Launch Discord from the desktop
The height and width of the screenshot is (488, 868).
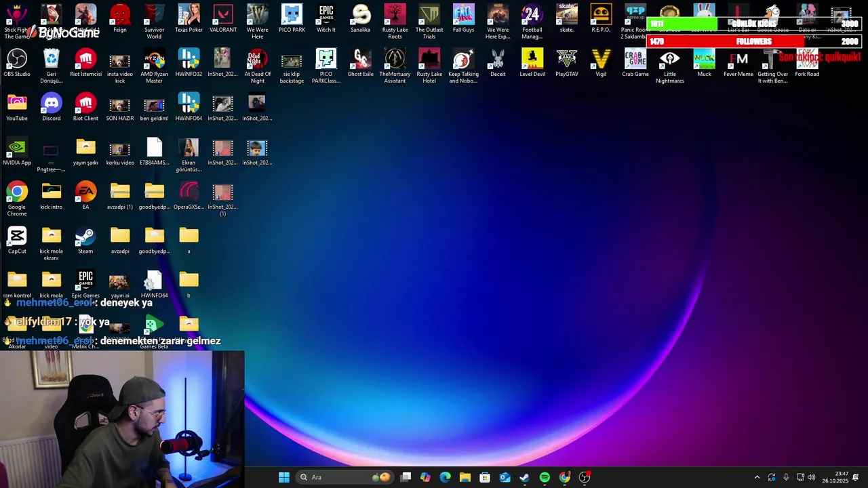(52, 107)
